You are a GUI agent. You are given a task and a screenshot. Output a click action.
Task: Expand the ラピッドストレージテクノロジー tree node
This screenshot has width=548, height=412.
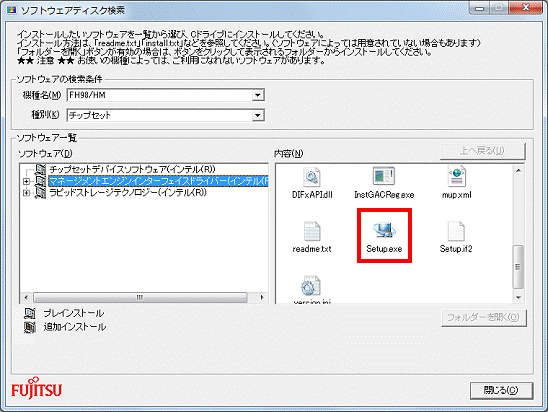[26, 193]
